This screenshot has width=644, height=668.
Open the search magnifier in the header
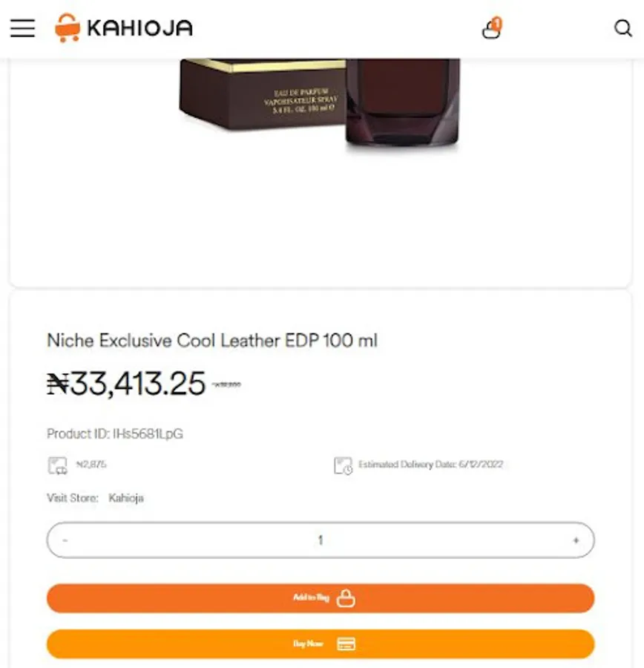point(622,28)
